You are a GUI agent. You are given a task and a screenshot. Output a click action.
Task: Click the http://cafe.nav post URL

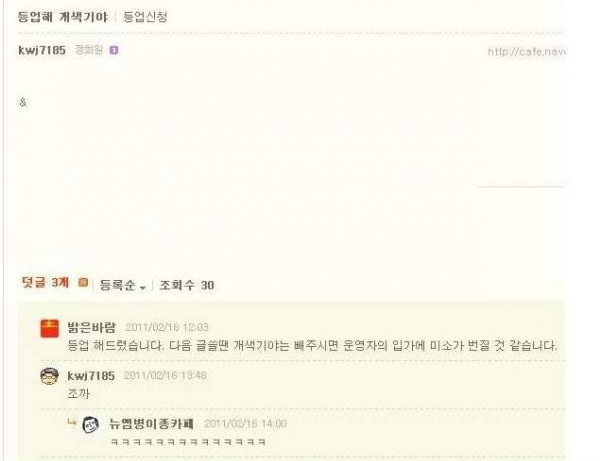(x=526, y=51)
